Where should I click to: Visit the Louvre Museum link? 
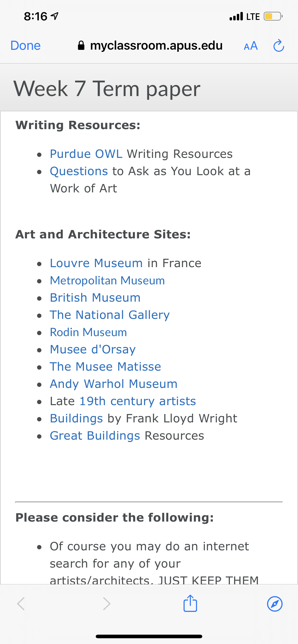[x=96, y=263]
